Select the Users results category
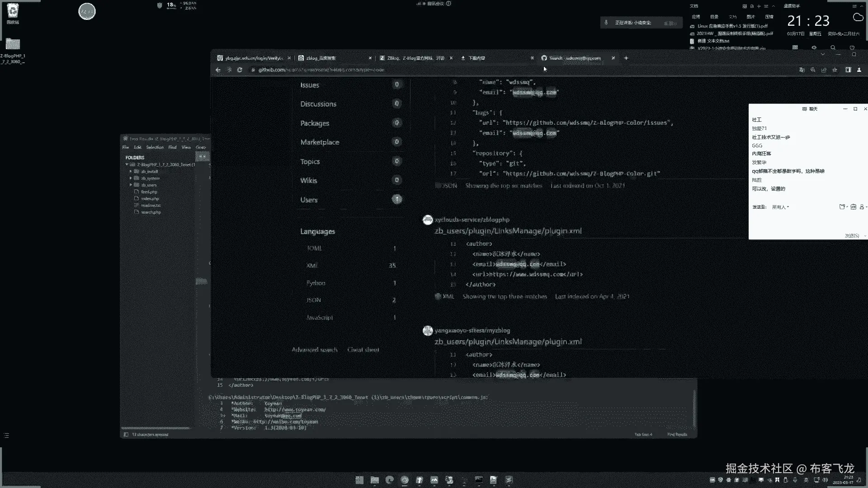Viewport: 868px width, 488px height. click(x=309, y=200)
